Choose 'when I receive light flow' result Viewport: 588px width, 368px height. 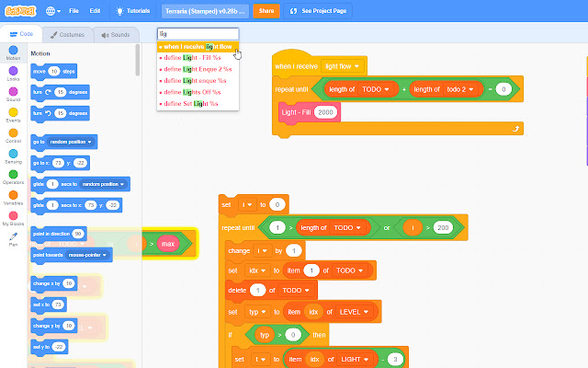coord(198,47)
